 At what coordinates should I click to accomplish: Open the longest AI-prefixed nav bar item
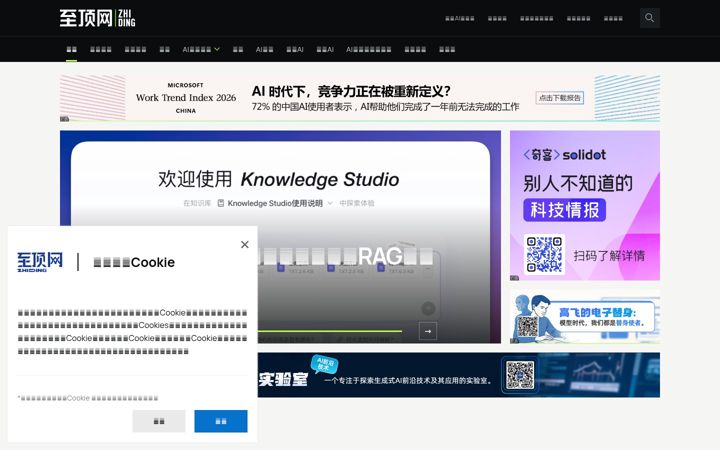click(369, 49)
